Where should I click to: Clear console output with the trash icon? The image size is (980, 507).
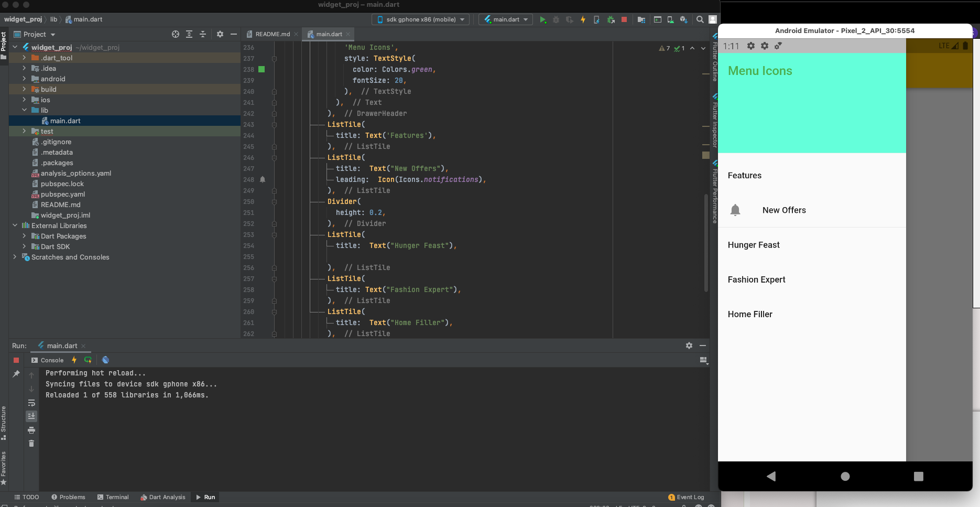click(x=31, y=444)
